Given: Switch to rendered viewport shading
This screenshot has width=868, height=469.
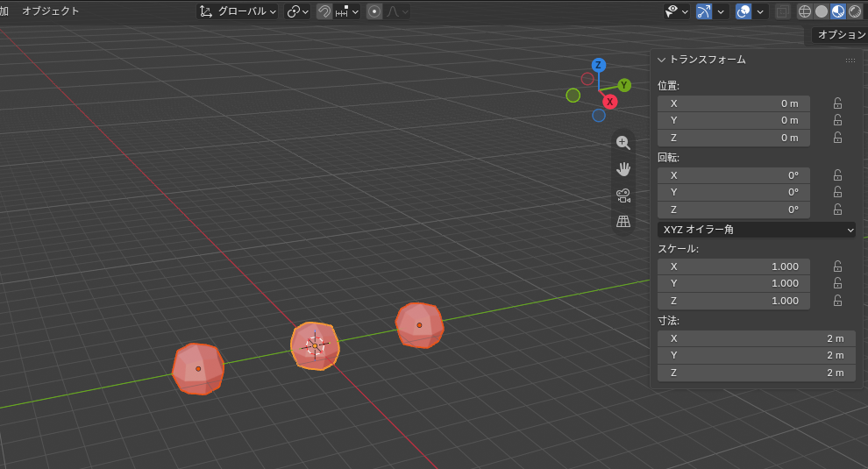Looking at the screenshot, I should tap(855, 11).
